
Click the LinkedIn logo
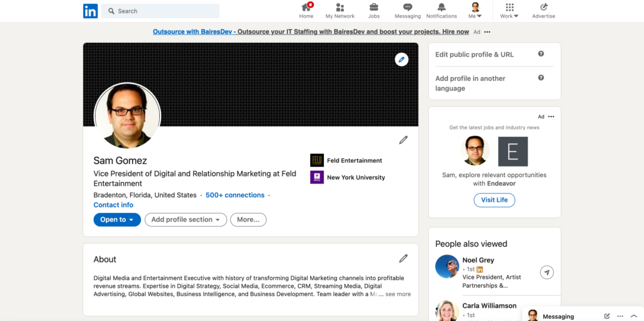pyautogui.click(x=91, y=11)
